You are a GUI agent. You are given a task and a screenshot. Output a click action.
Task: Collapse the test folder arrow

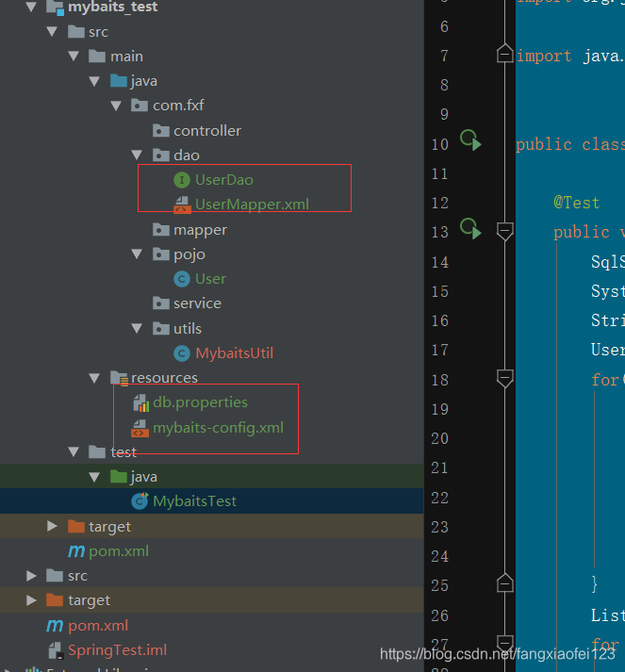click(74, 451)
